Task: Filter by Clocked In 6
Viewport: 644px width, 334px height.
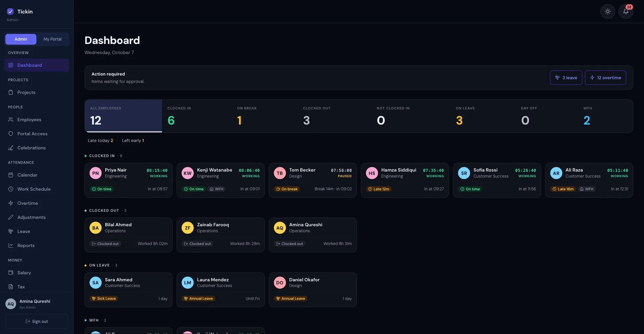Action: 197,116
